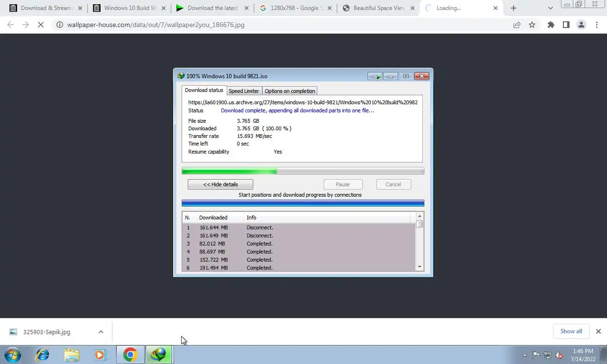The height and width of the screenshot is (364, 607).
Task: Open the Windows Start menu
Action: click(x=13, y=355)
